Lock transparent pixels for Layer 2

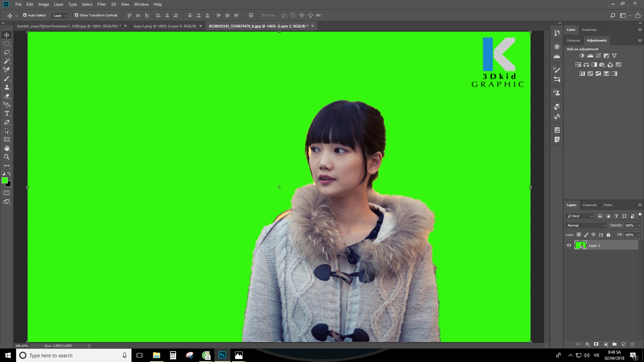click(x=579, y=235)
